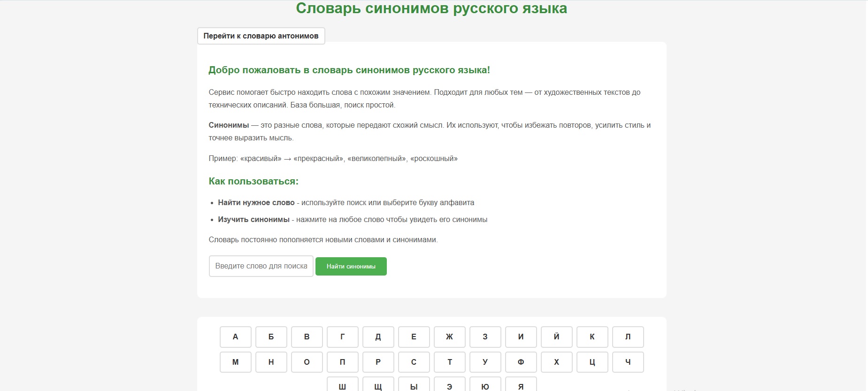
Task: Select the letter Д button
Action: tap(378, 337)
